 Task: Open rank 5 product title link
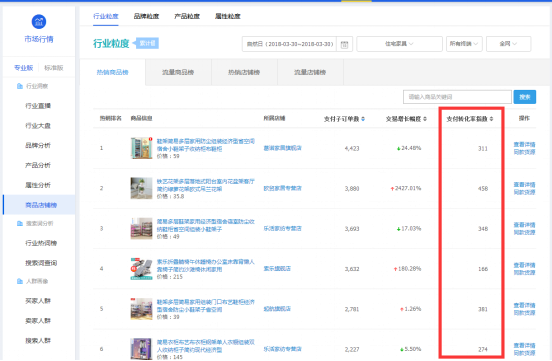[206, 306]
